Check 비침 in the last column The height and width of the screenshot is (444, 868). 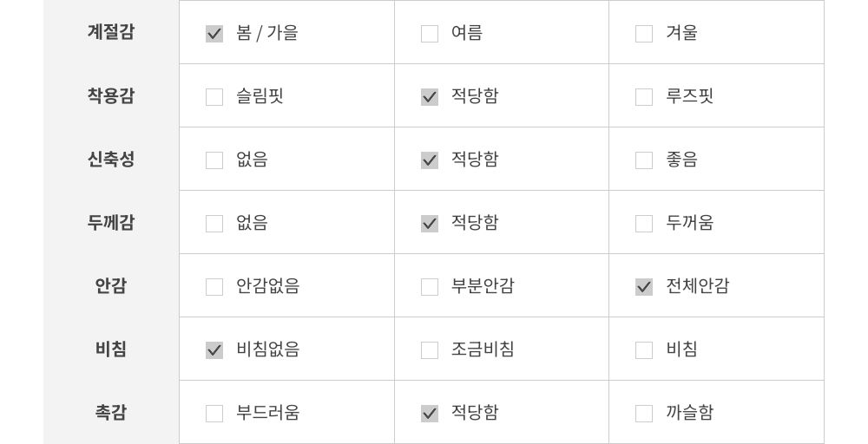click(x=644, y=350)
